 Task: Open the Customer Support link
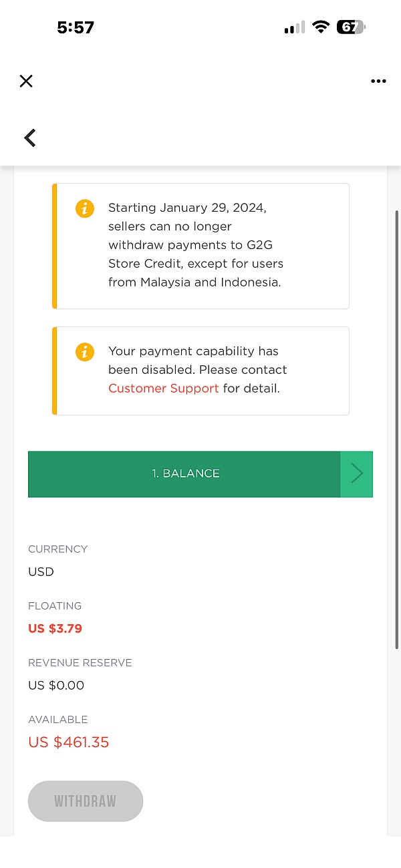coord(164,389)
